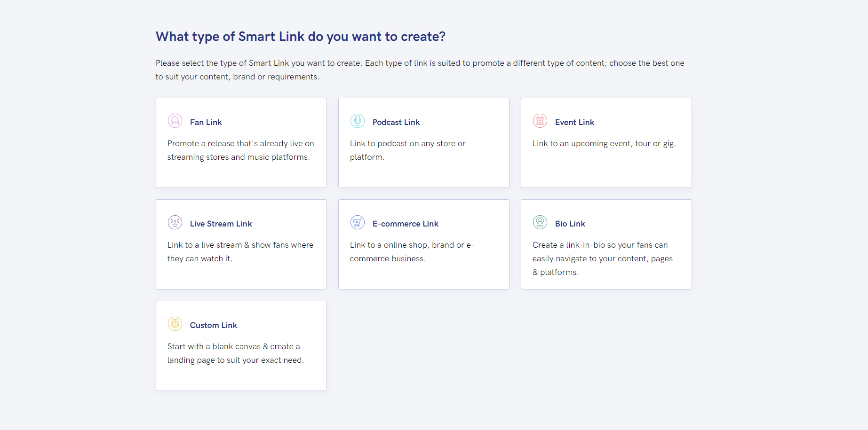Viewport: 868px width, 430px height.
Task: Click 'Start with a blank canvas' description
Action: click(236, 353)
